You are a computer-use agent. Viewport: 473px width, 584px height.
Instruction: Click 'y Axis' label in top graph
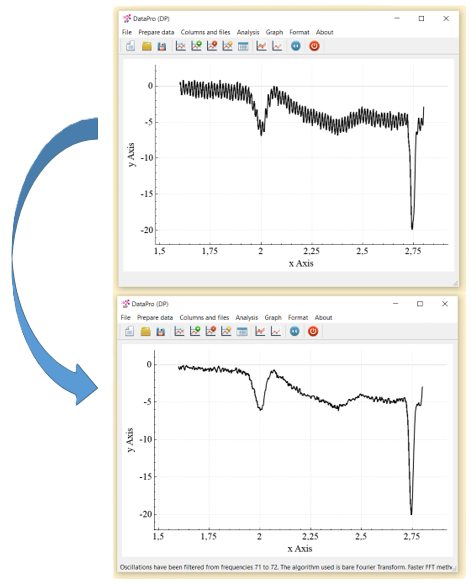[x=131, y=155]
